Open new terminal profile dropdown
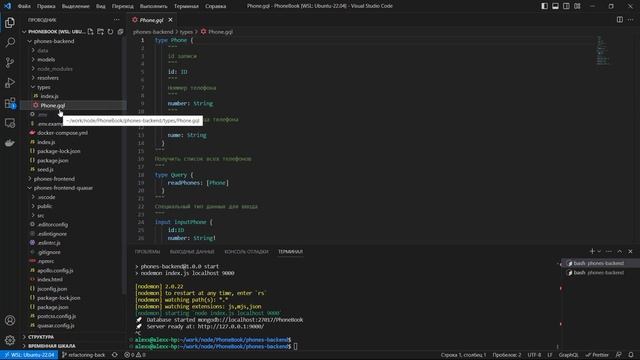This screenshot has width=640, height=360. [x=599, y=251]
